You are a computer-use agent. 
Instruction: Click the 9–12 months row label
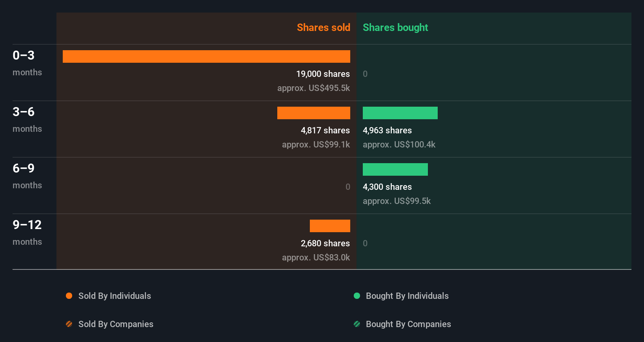coord(27,232)
